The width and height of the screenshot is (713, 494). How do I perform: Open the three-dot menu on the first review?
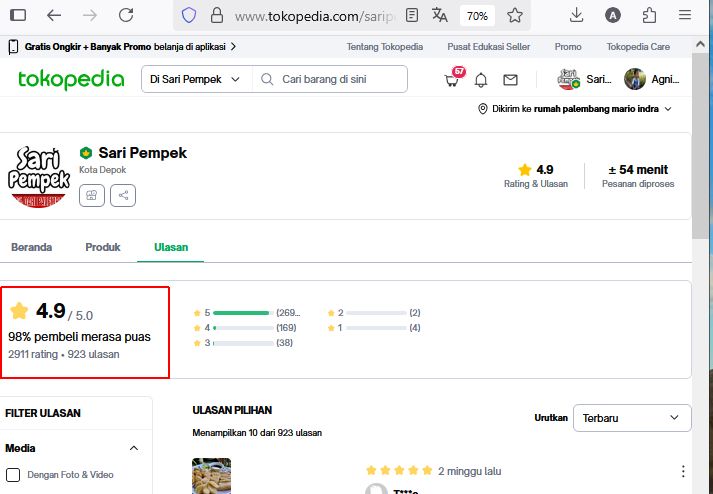[x=683, y=471]
